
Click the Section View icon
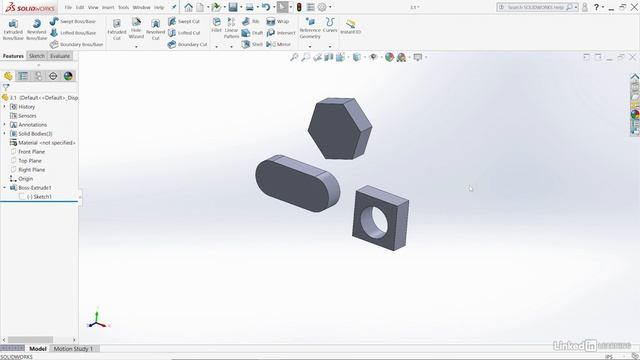329,57
